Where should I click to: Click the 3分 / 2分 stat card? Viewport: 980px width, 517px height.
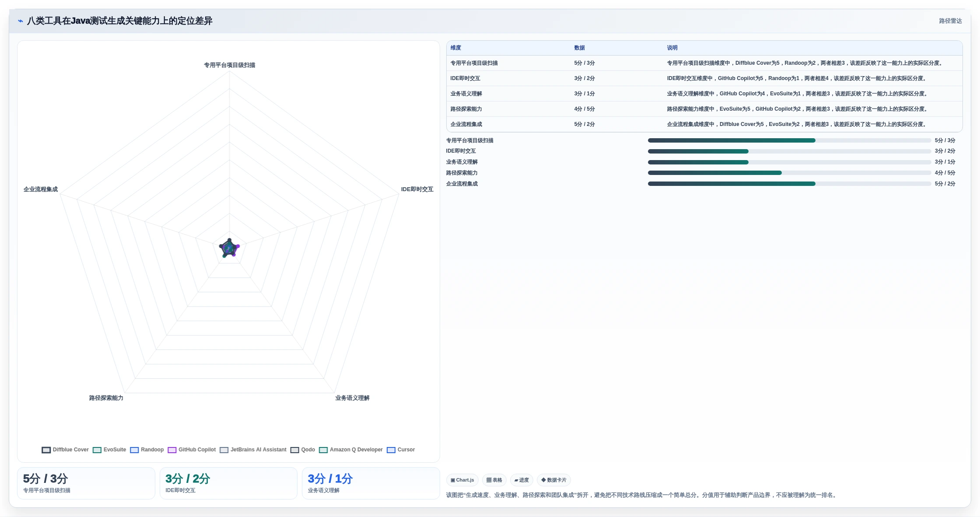click(228, 483)
